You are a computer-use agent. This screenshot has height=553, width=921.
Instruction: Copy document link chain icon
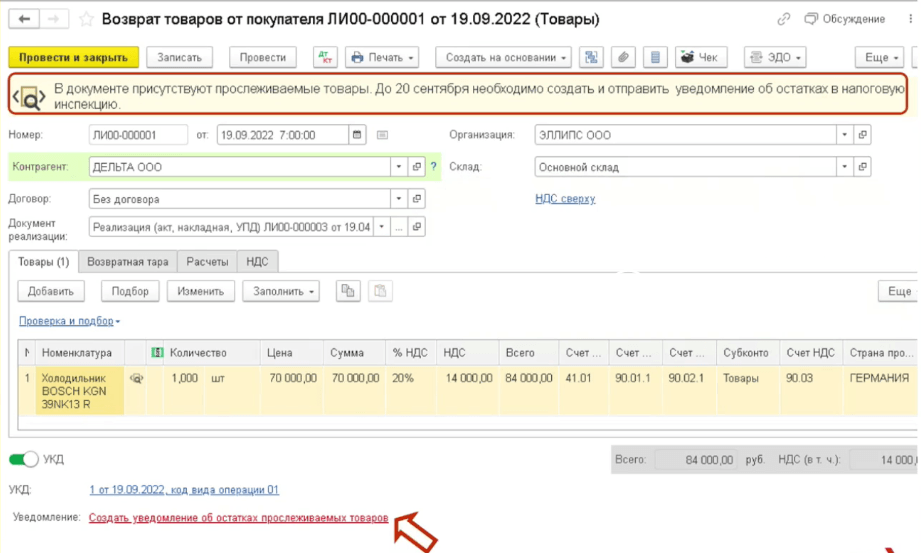[783, 19]
